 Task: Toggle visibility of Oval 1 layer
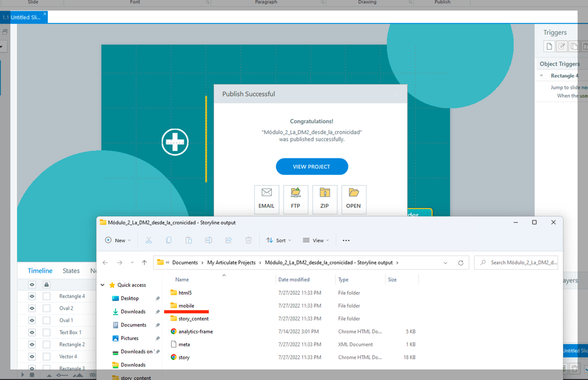pyautogui.click(x=32, y=320)
